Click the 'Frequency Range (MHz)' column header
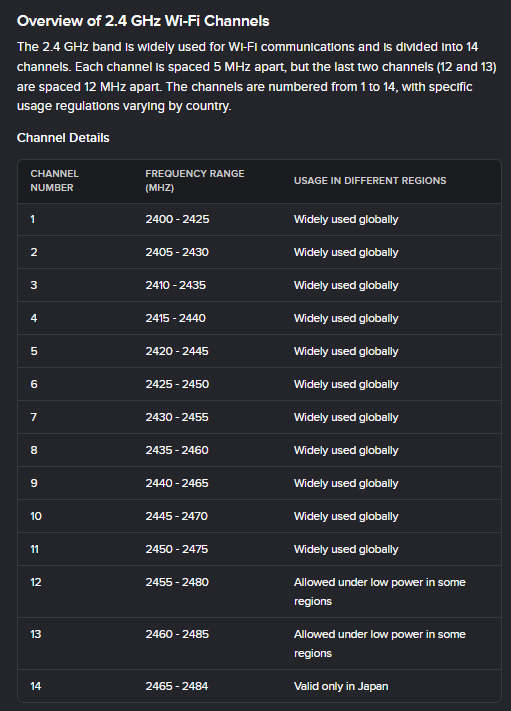Viewport: 511px width, 711px height. point(195,180)
